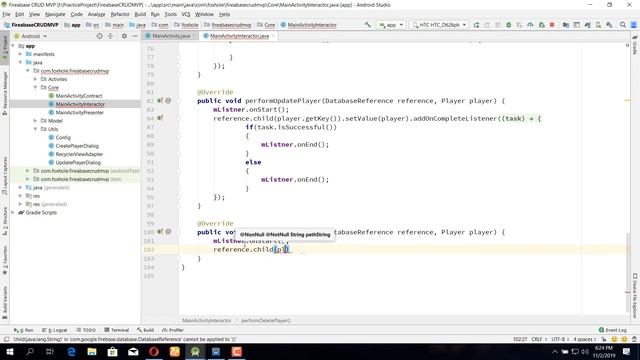Screen dimensions: 640x360
Task: Open the File menu
Action: [7, 14]
